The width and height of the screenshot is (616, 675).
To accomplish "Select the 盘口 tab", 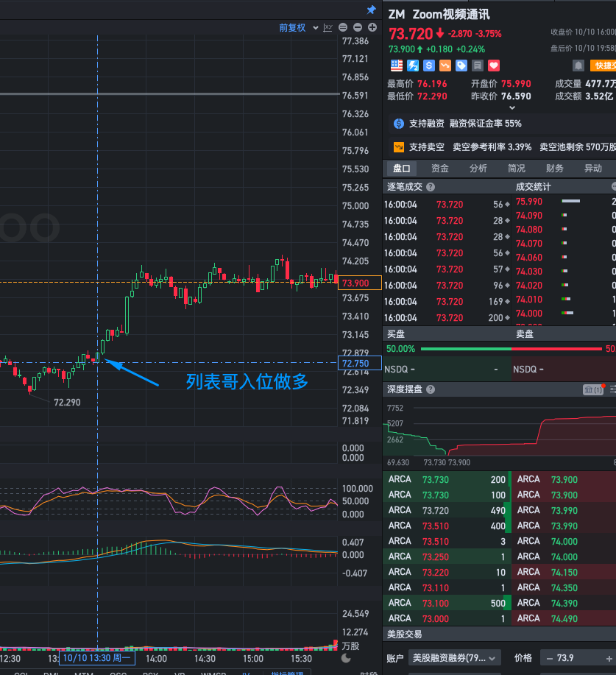I will pyautogui.click(x=402, y=169).
